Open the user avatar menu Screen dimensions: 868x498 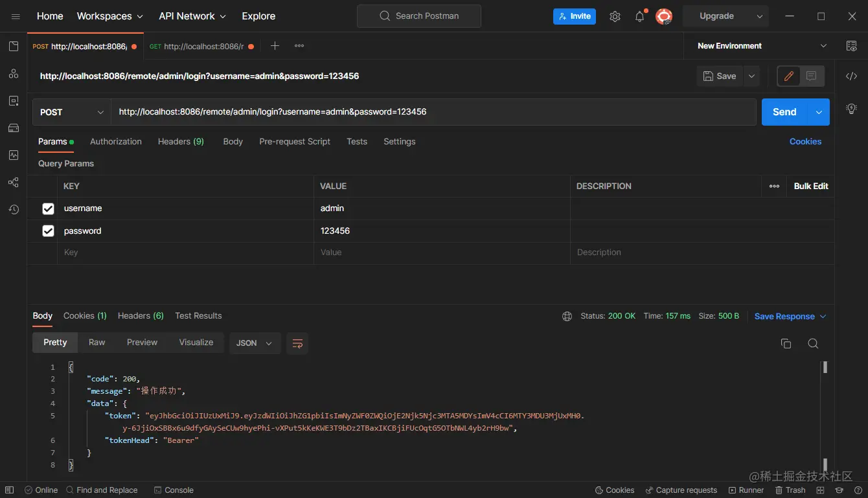[x=664, y=16]
